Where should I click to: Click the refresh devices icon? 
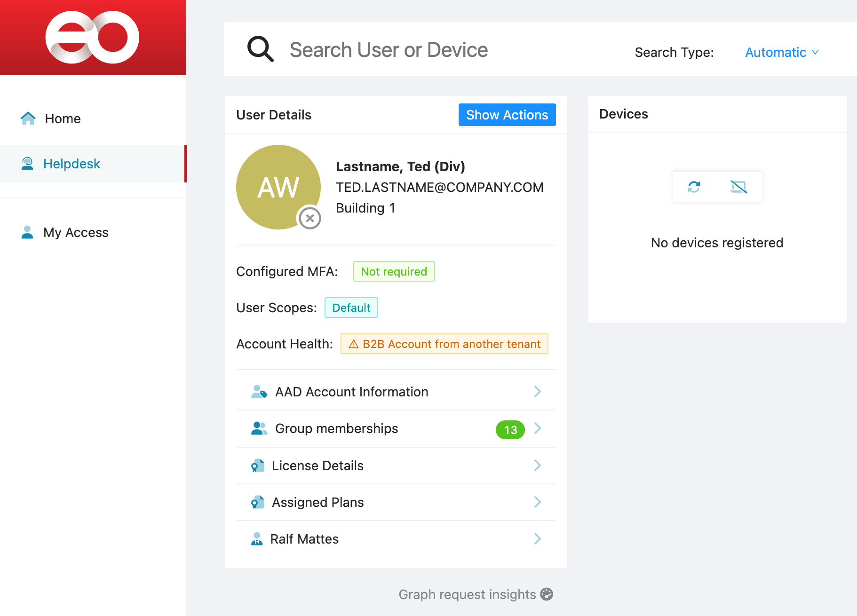tap(694, 187)
